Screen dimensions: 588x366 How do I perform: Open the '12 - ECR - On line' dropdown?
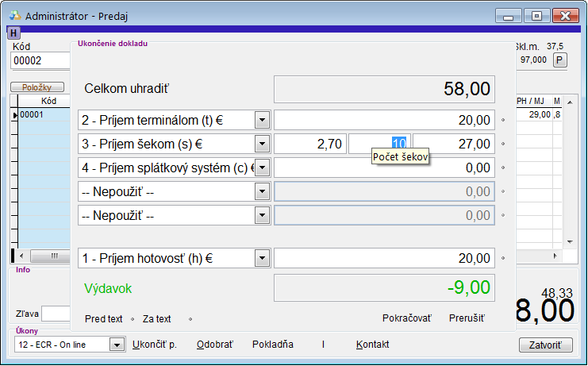tap(117, 345)
